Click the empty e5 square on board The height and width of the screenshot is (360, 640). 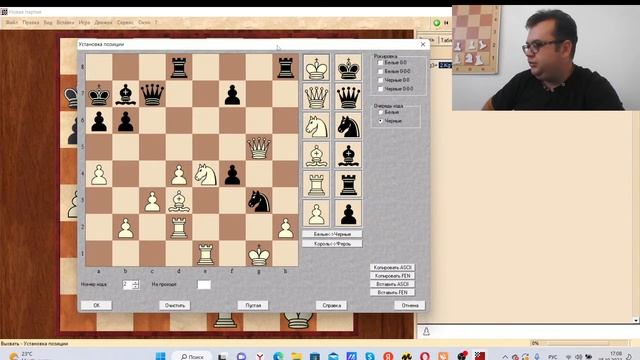click(205, 147)
